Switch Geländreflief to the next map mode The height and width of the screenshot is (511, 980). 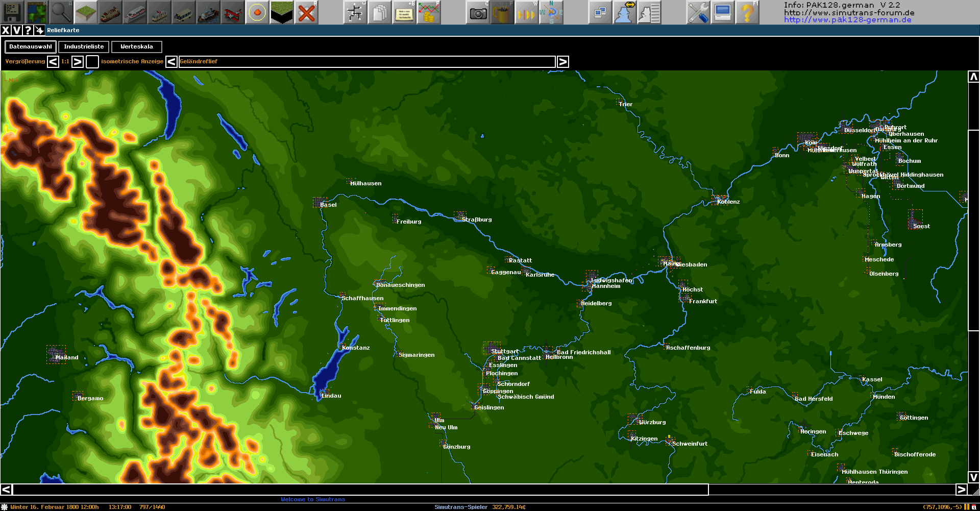coord(562,62)
